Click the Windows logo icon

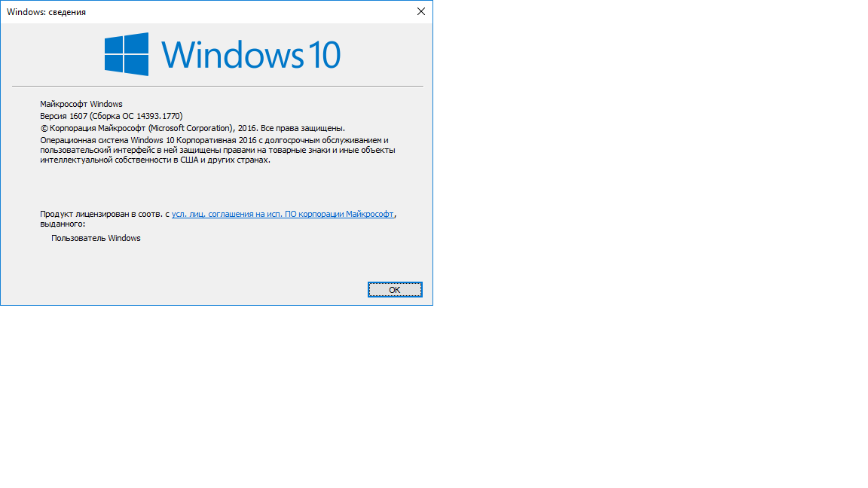[x=127, y=54]
